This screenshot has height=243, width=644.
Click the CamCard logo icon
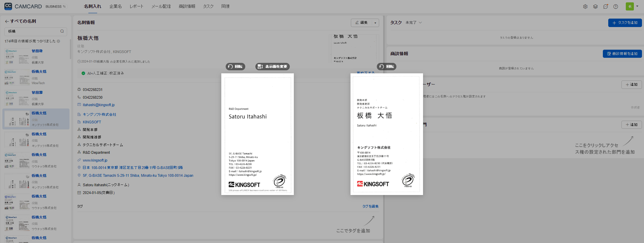tap(8, 6)
